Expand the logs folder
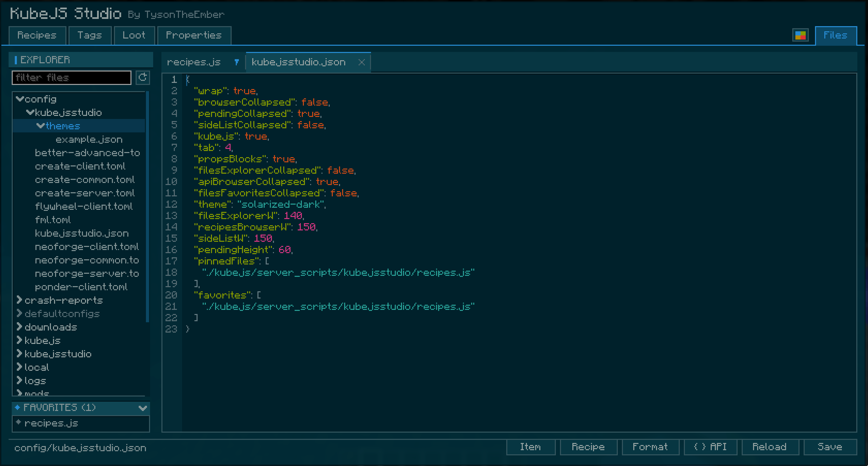 tap(19, 380)
